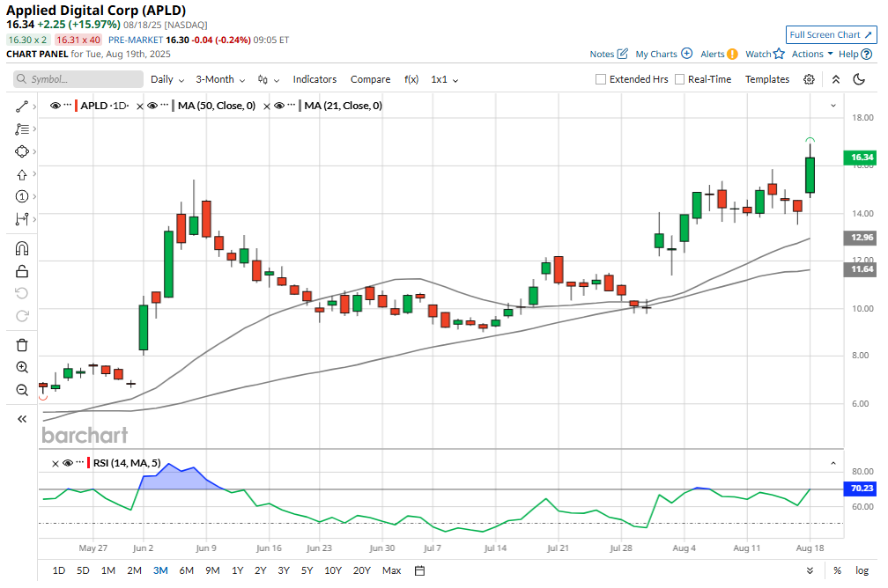Collapse the main chart pane chevron
The image size is (888, 588).
833,106
